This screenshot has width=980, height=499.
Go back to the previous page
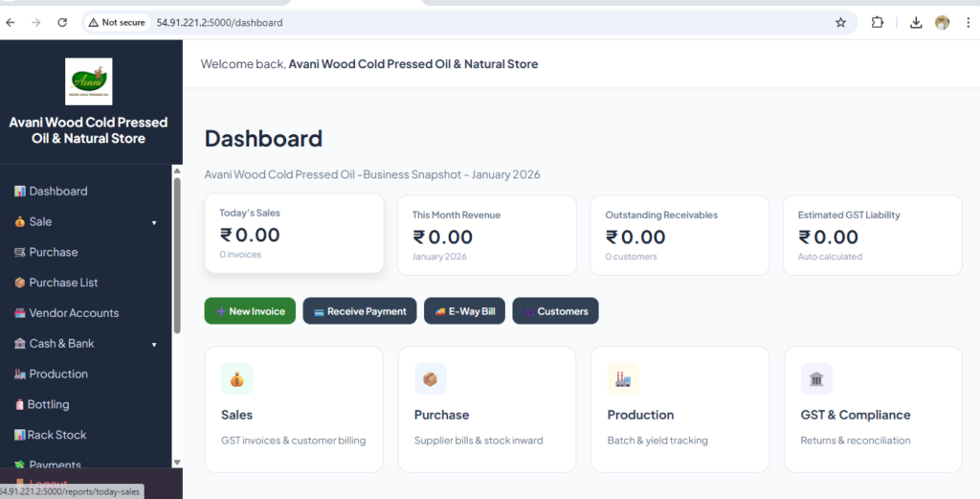pos(11,23)
